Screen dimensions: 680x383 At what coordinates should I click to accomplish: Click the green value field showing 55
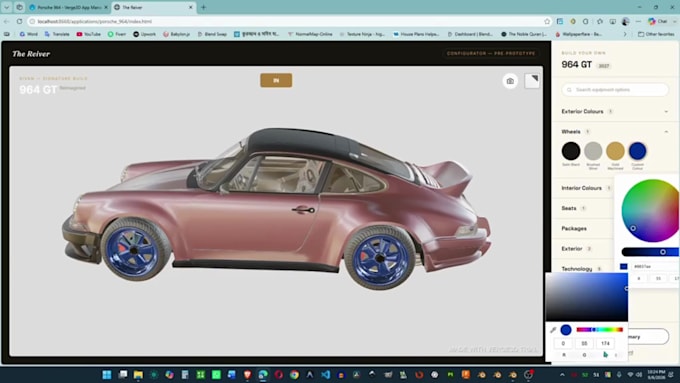[584, 343]
